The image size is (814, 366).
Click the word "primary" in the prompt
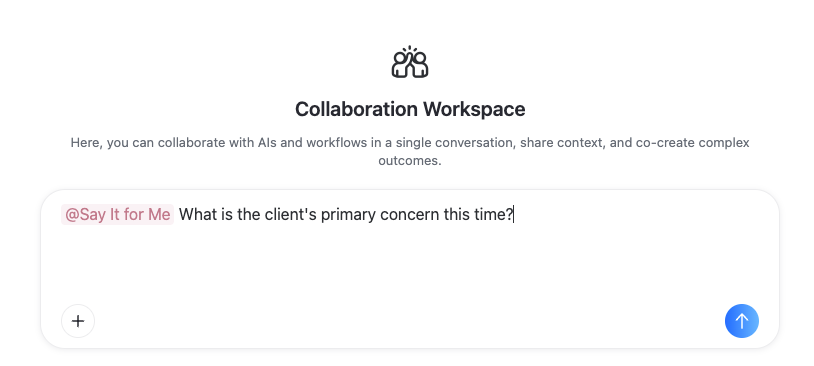click(x=348, y=215)
